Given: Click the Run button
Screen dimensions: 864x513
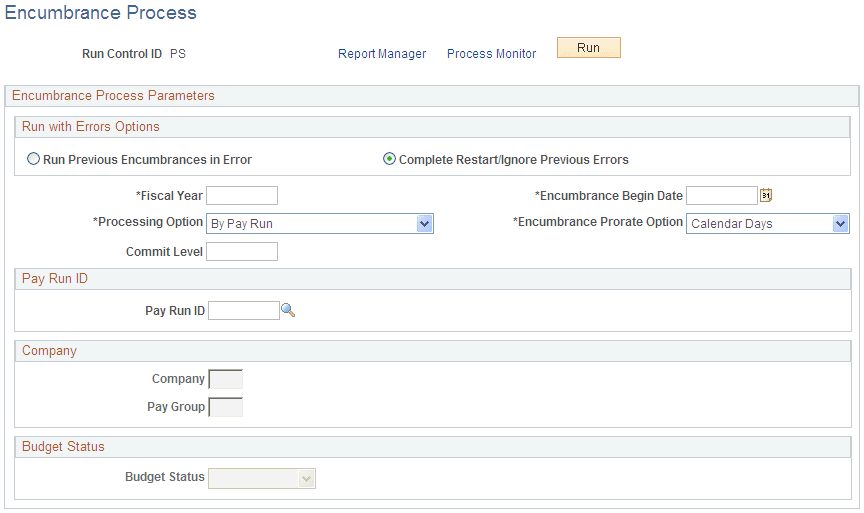Looking at the screenshot, I should [588, 48].
